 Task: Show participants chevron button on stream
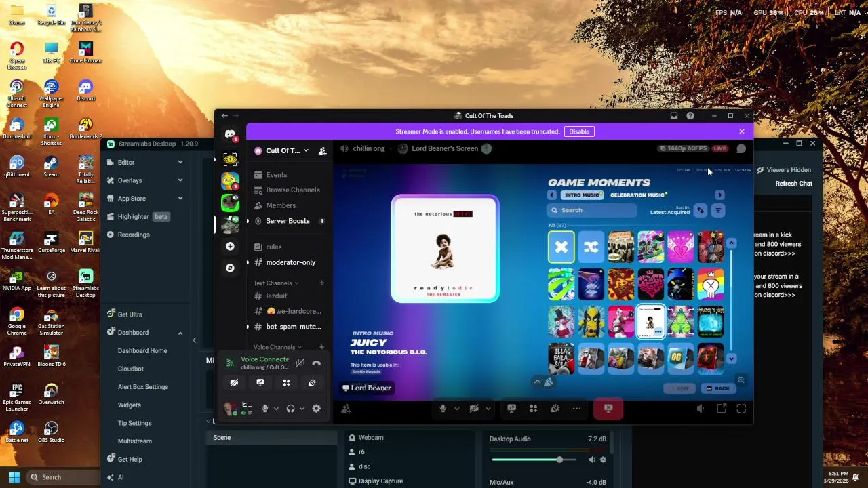tap(543, 382)
